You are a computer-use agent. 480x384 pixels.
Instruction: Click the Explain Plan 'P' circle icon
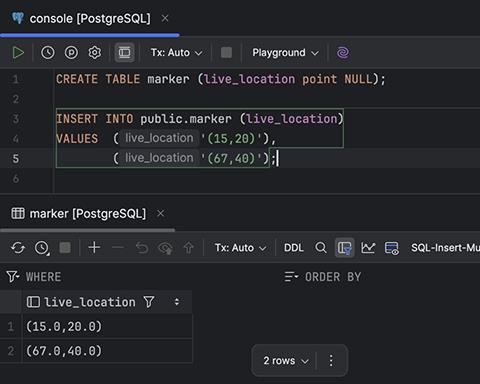click(71, 53)
